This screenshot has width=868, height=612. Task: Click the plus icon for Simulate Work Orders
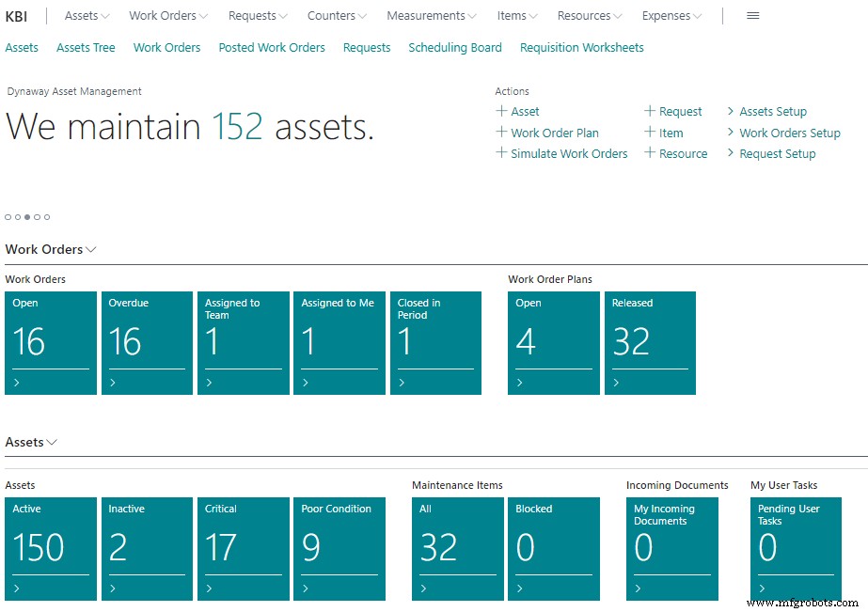(x=500, y=153)
